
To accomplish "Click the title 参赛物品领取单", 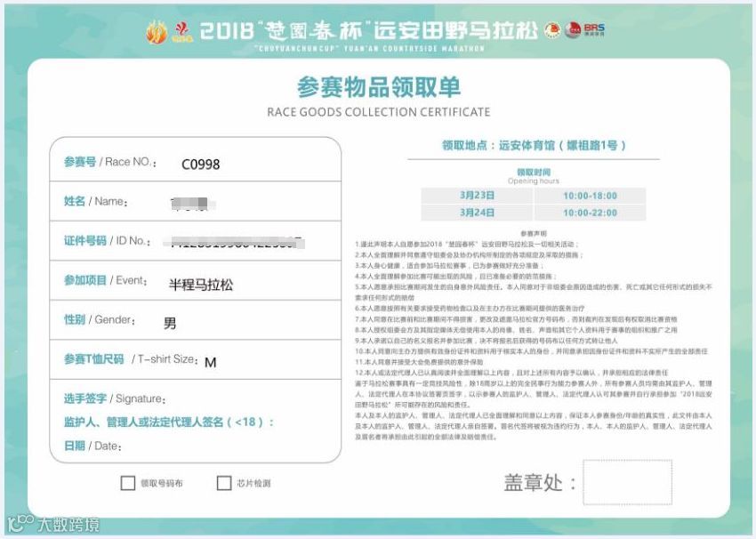I will click(379, 87).
